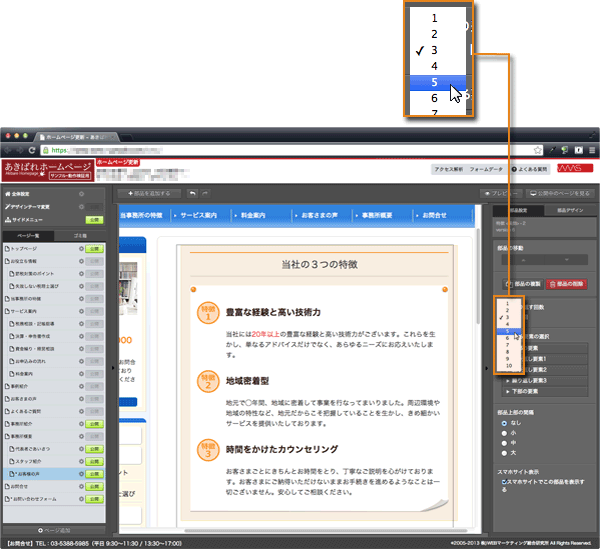Toggle 公開 status for サイドメニュー
600x549 pixels.
94,220
